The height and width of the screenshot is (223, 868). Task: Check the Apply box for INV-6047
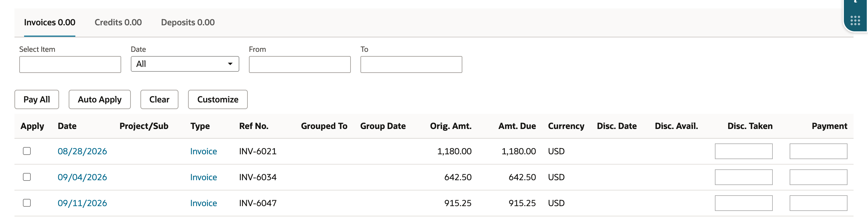click(x=27, y=203)
